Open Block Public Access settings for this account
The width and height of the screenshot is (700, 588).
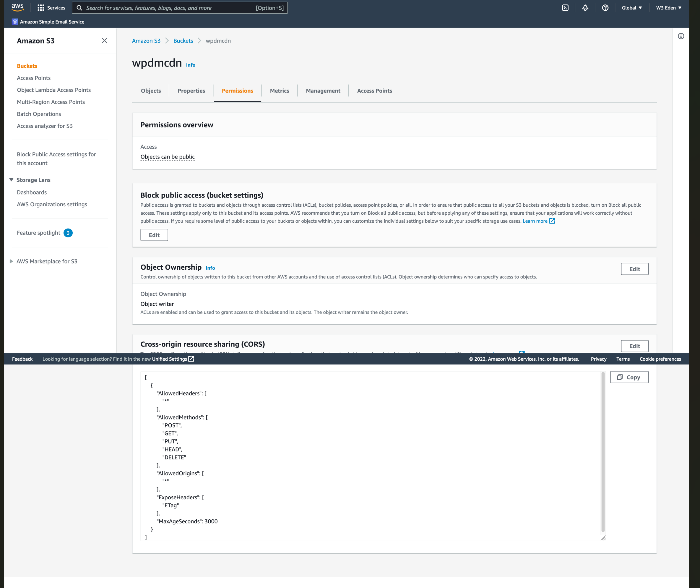pyautogui.click(x=56, y=159)
